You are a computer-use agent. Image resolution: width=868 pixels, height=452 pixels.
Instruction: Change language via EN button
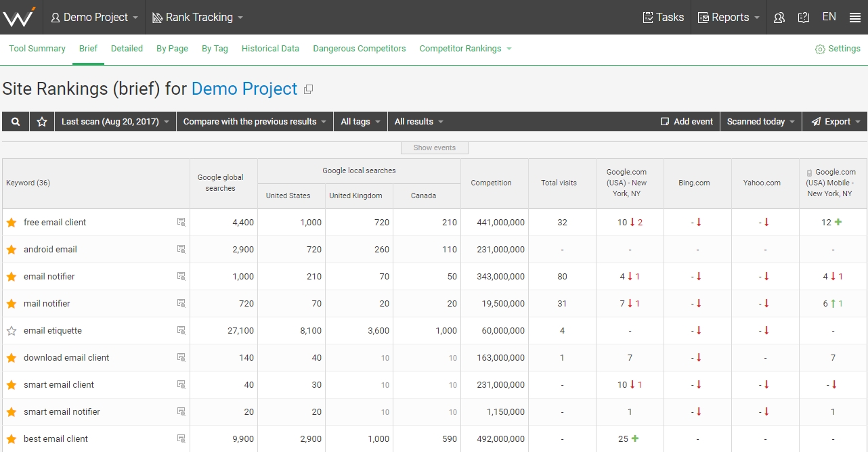(x=829, y=17)
